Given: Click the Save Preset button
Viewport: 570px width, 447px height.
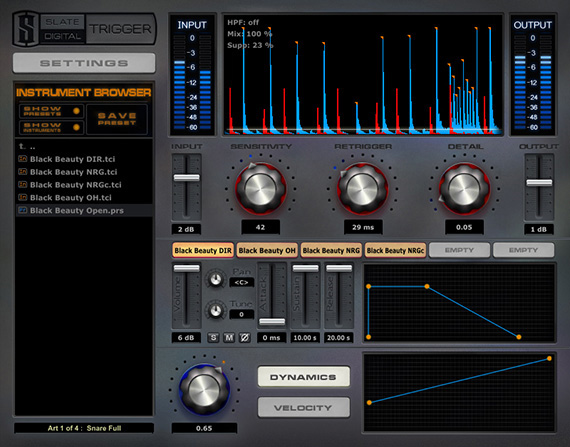Looking at the screenshot, I should (117, 119).
